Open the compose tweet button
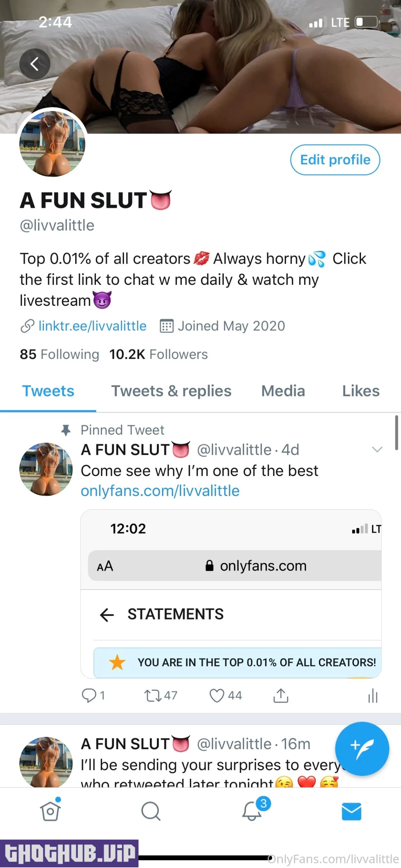The height and width of the screenshot is (868, 401). 362,748
